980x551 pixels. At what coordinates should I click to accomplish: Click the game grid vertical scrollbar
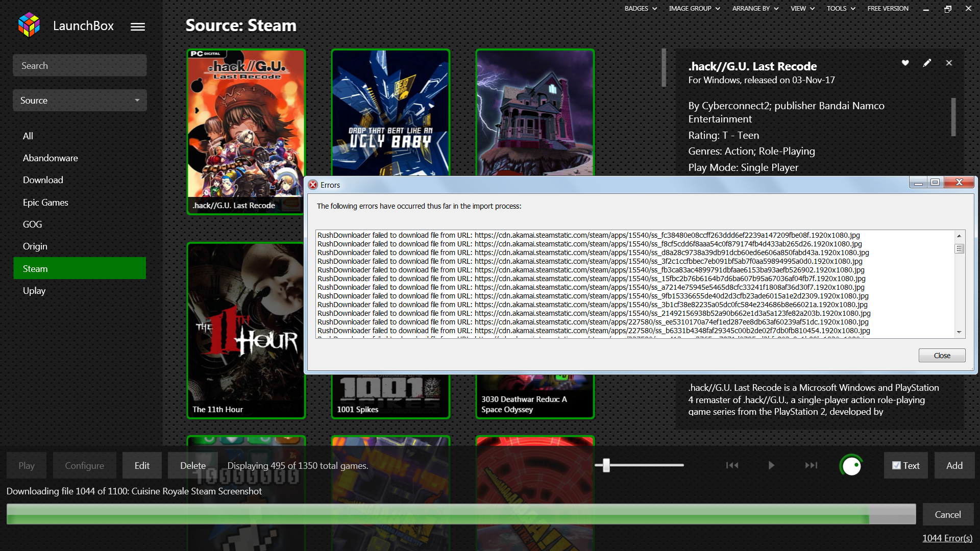click(664, 67)
